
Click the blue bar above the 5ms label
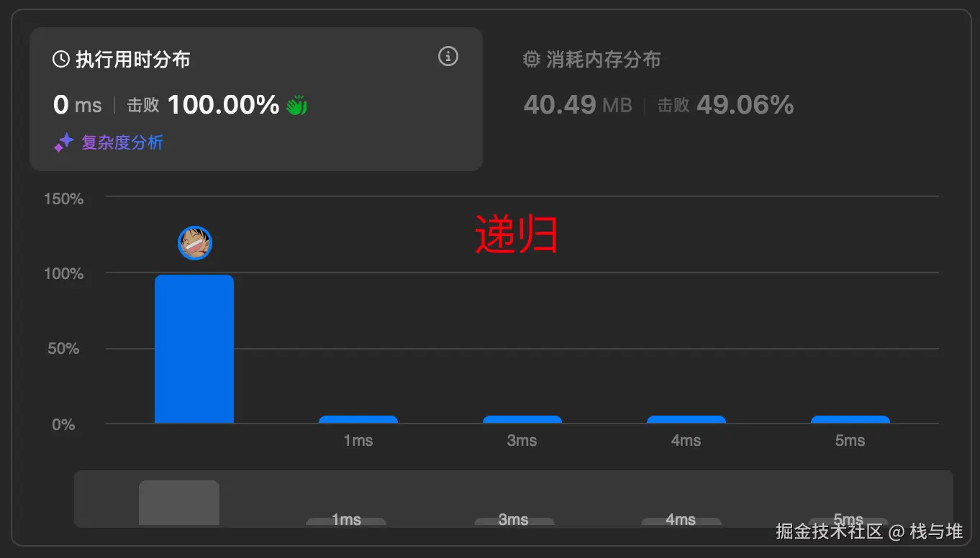pyautogui.click(x=850, y=419)
